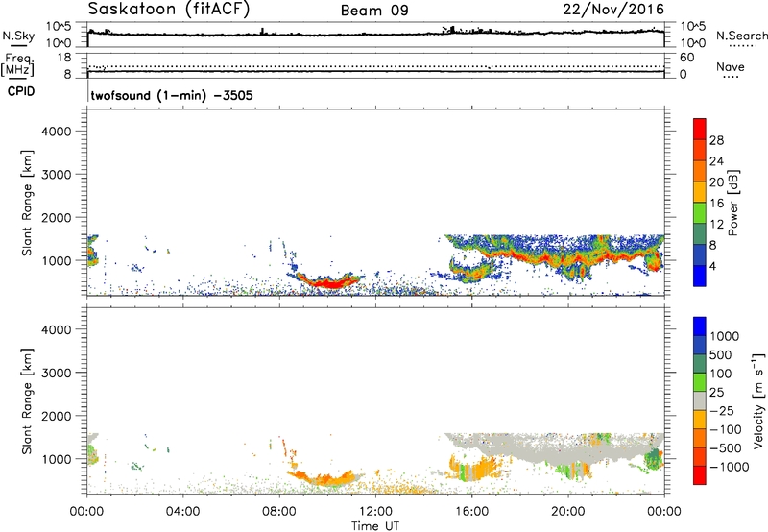Click the '20:00' time axis tick label

pos(568,512)
